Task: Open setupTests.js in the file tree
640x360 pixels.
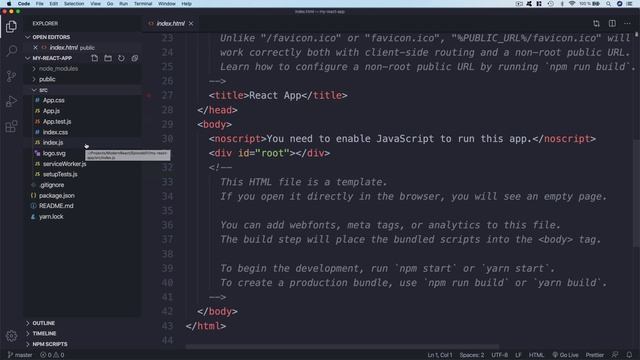Action: click(x=60, y=174)
